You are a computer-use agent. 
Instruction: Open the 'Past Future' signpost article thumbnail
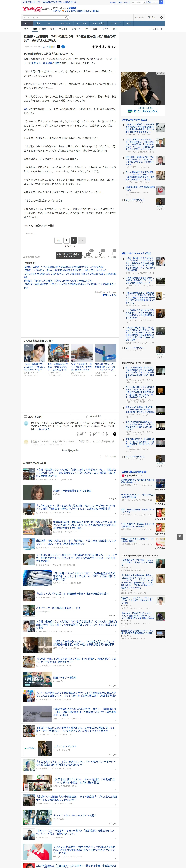106,353
